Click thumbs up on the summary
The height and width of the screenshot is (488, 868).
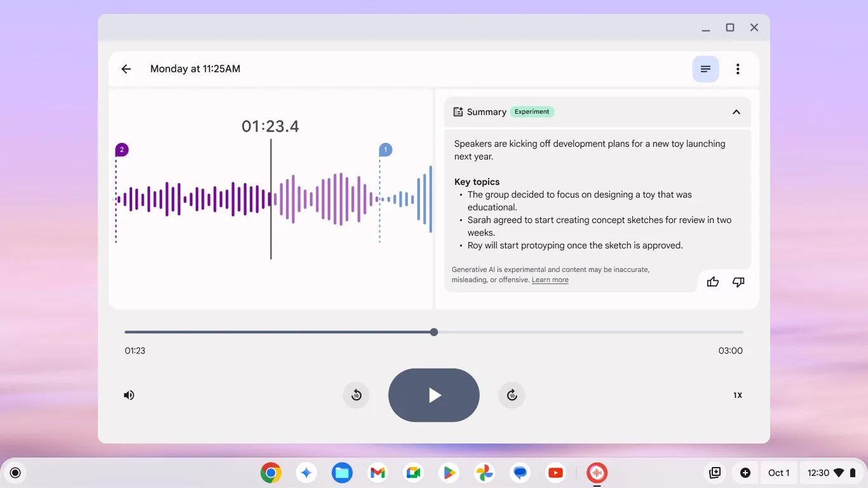point(713,282)
